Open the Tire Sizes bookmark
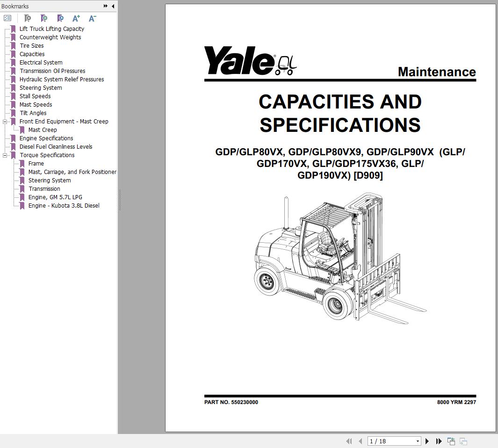This screenshot has width=498, height=448. [x=32, y=45]
